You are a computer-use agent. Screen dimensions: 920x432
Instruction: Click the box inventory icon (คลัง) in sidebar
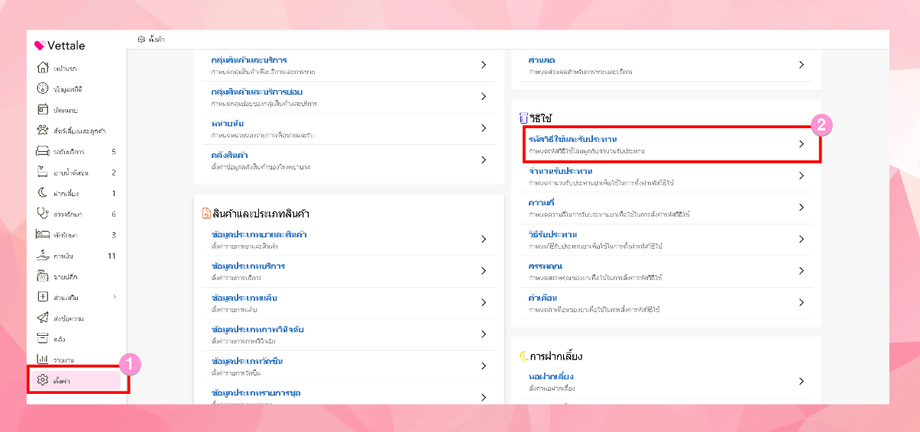tap(43, 339)
